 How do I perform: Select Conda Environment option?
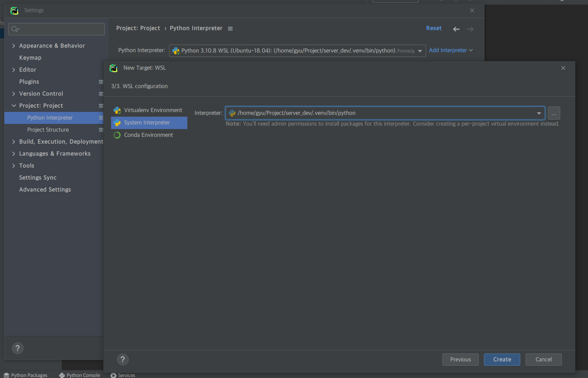click(x=149, y=135)
